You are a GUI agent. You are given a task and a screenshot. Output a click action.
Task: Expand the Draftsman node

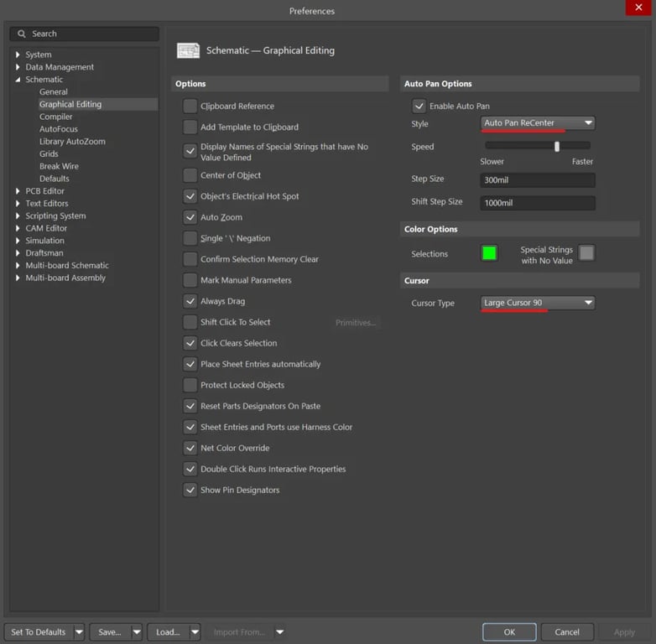pos(18,253)
